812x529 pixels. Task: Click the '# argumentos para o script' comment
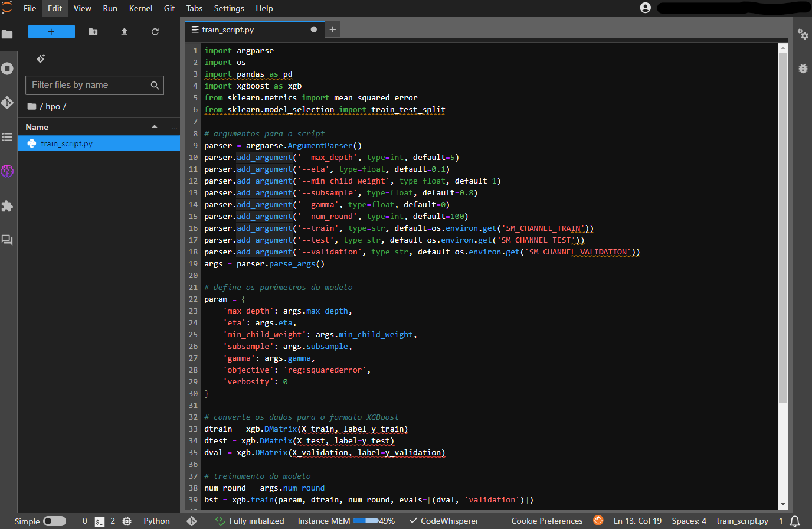point(264,134)
